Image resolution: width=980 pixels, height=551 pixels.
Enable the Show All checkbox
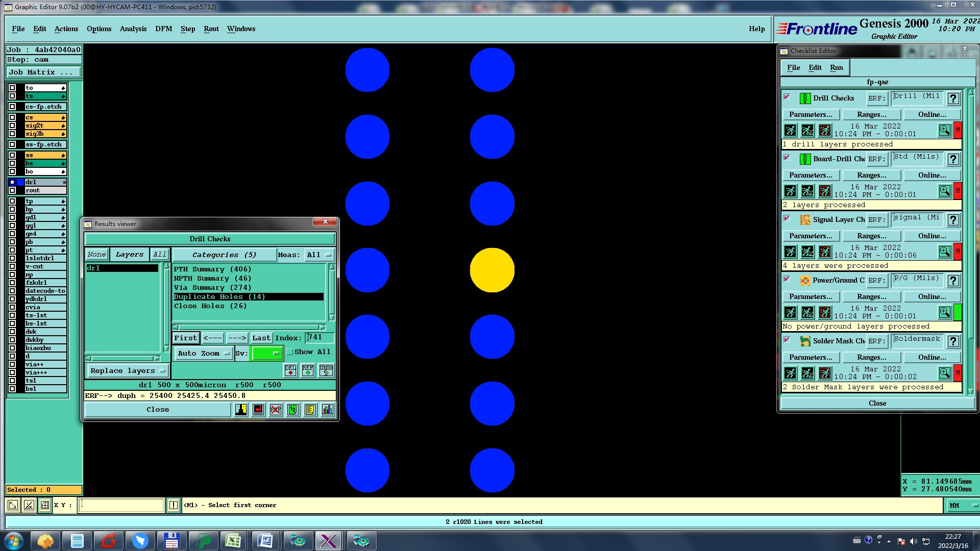(x=290, y=352)
